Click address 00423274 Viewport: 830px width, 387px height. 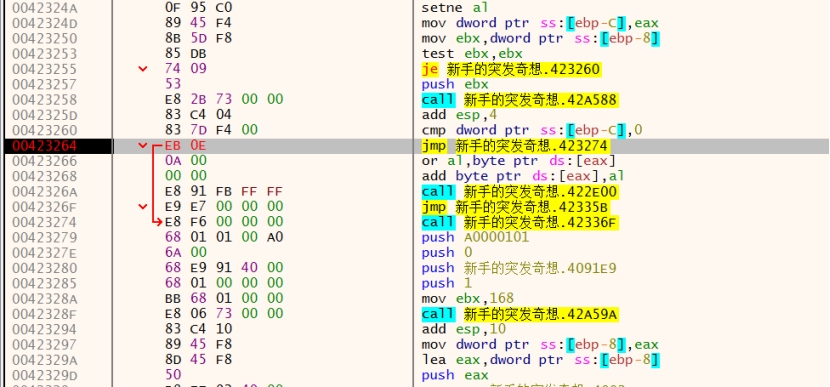(x=44, y=222)
